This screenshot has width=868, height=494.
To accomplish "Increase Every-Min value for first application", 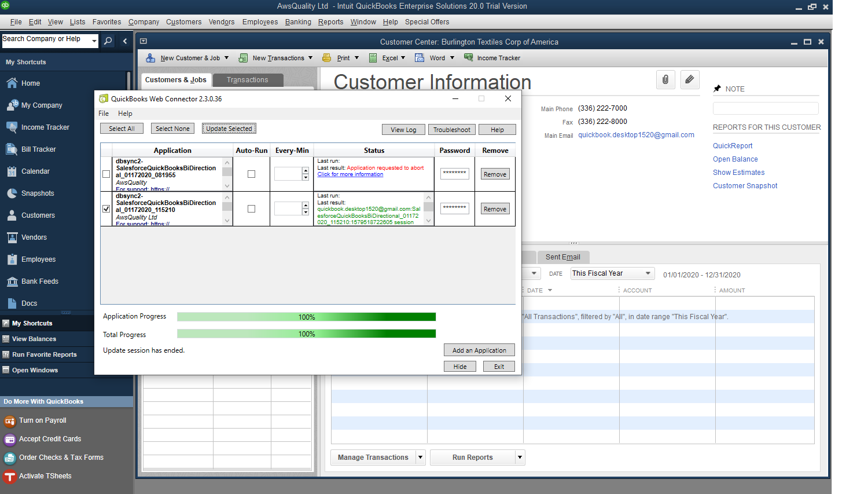I will click(x=306, y=171).
